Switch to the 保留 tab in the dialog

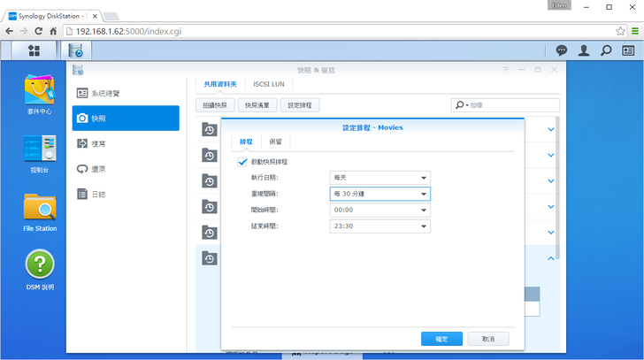pos(275,142)
